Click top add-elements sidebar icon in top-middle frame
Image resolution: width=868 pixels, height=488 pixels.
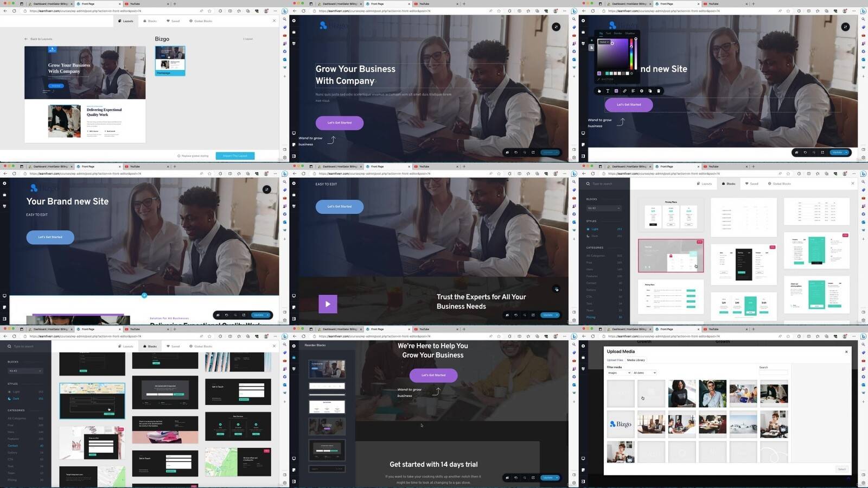[294, 21]
